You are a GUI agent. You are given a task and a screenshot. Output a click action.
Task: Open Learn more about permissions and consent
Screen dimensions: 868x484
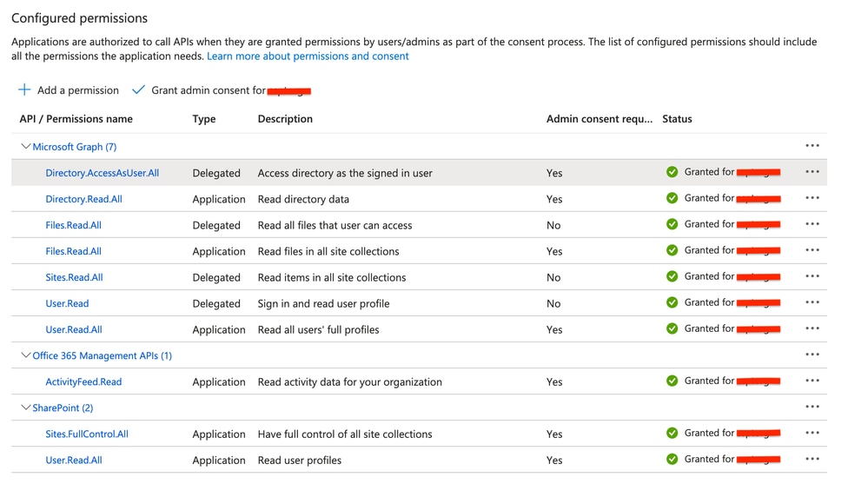click(x=308, y=56)
